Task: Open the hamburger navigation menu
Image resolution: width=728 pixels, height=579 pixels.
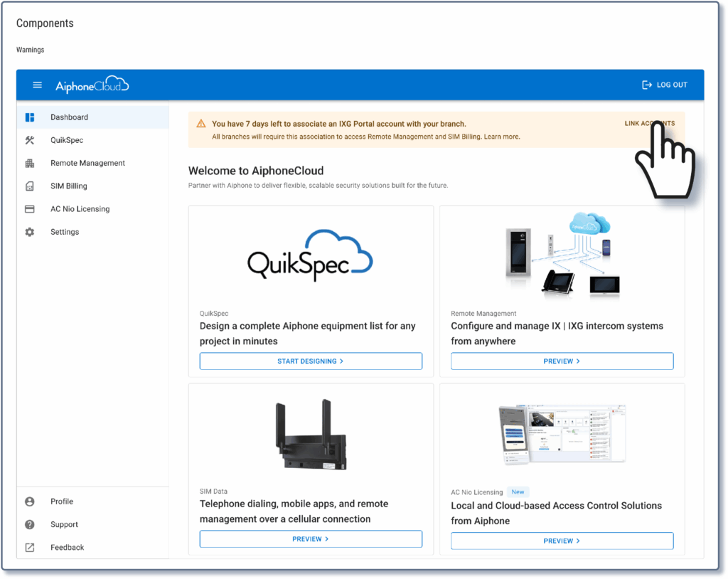Action: pyautogui.click(x=38, y=85)
